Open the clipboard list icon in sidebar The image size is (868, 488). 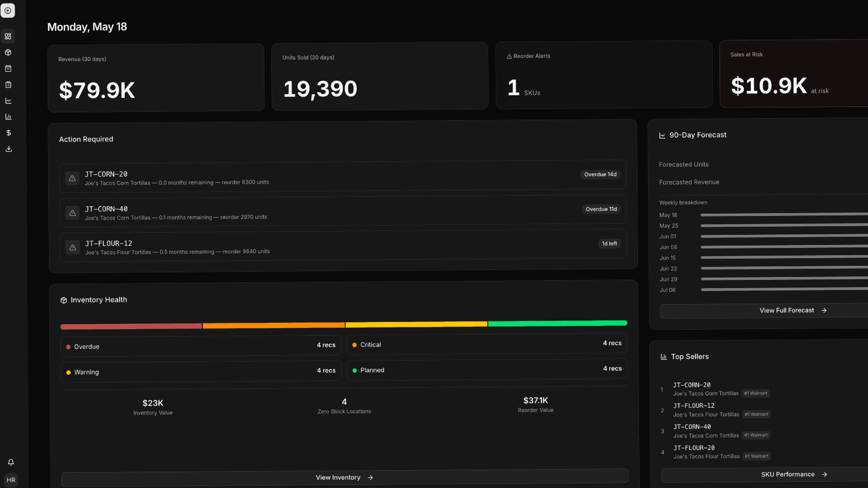coord(8,85)
